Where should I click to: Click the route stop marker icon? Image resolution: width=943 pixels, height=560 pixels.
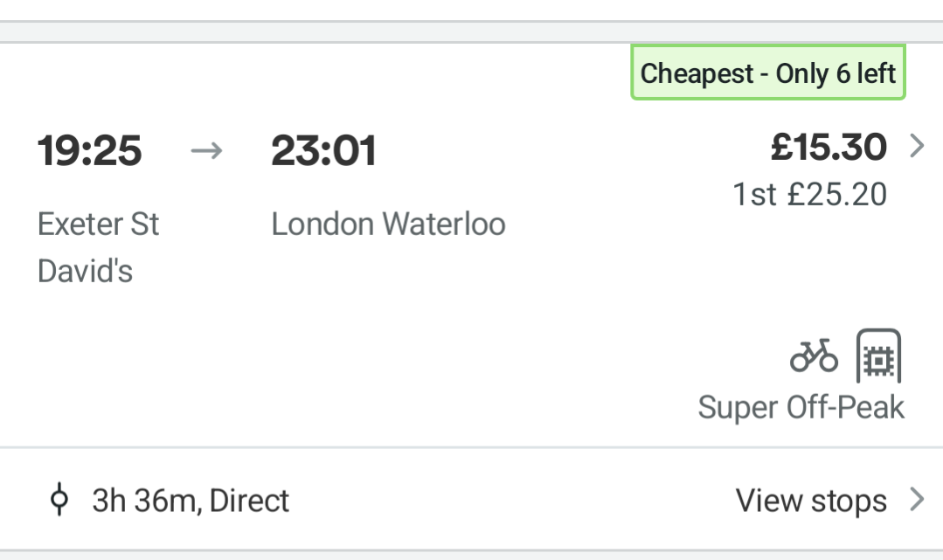coord(59,499)
